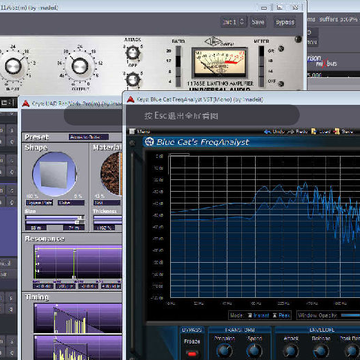Click Undo in FreqAnalyst toolbar
Screen dimensions: 360x360
pos(275,131)
